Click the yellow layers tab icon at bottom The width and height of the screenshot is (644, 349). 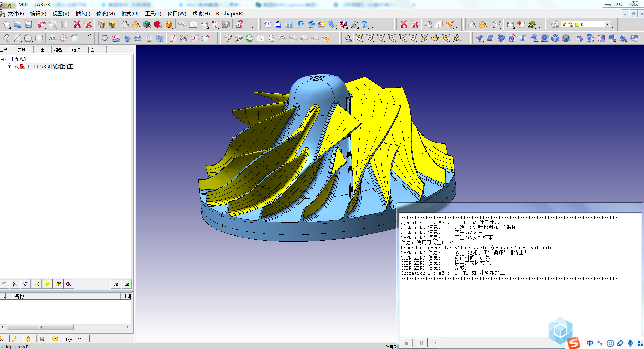pyautogui.click(x=55, y=339)
